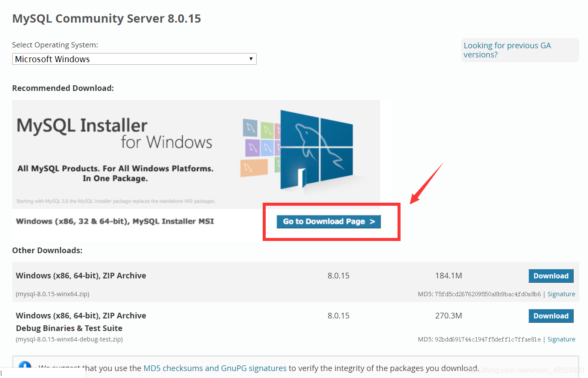Click the first 'Windows (x86, 64-bit), ZIP Archive' title

click(x=81, y=276)
